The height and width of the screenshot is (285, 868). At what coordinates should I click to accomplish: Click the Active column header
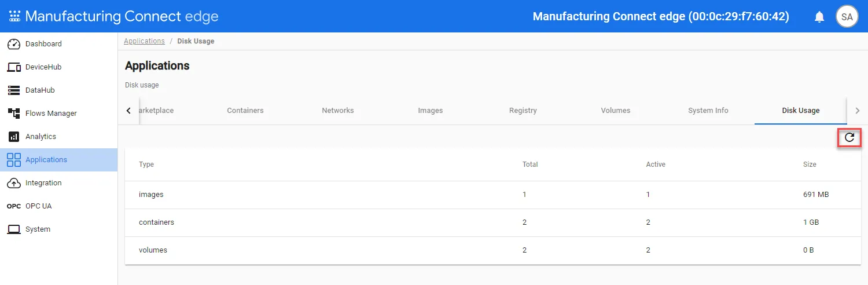pyautogui.click(x=656, y=165)
